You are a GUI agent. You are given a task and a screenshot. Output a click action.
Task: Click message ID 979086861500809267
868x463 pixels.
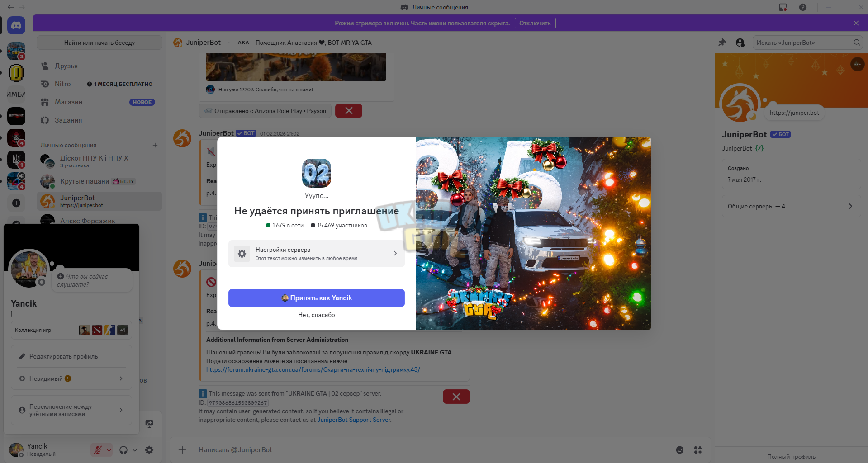[x=238, y=402]
